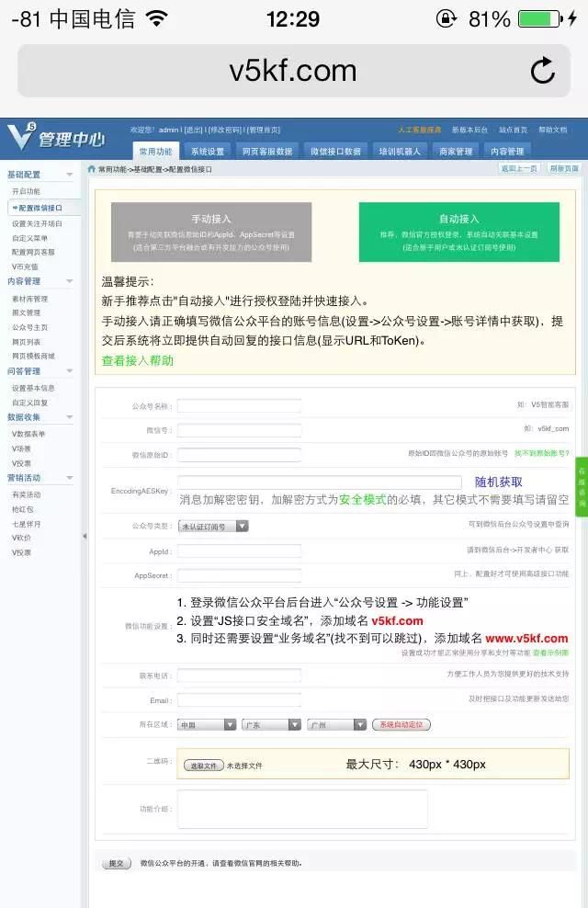
Task: Switch to 系统设置 tab
Action: (x=208, y=151)
